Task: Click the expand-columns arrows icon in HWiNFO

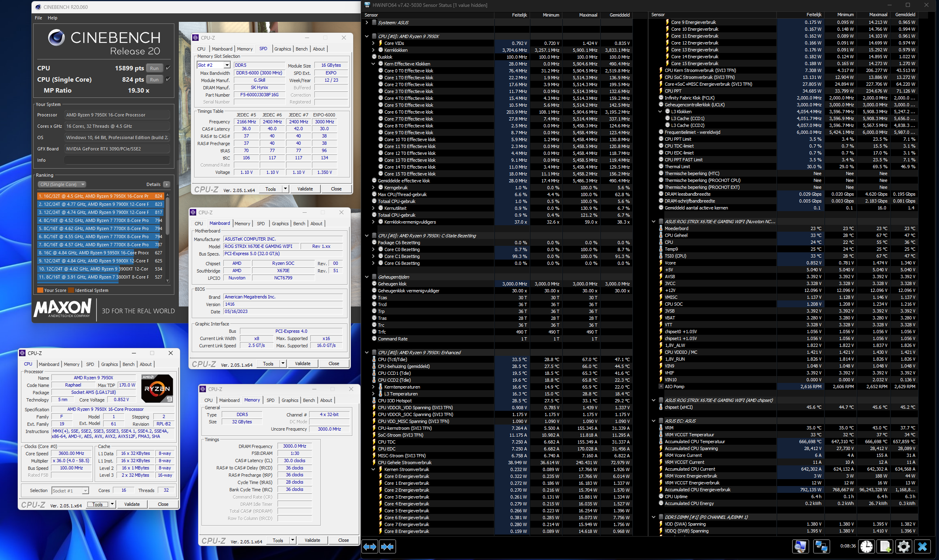Action: 370,547
